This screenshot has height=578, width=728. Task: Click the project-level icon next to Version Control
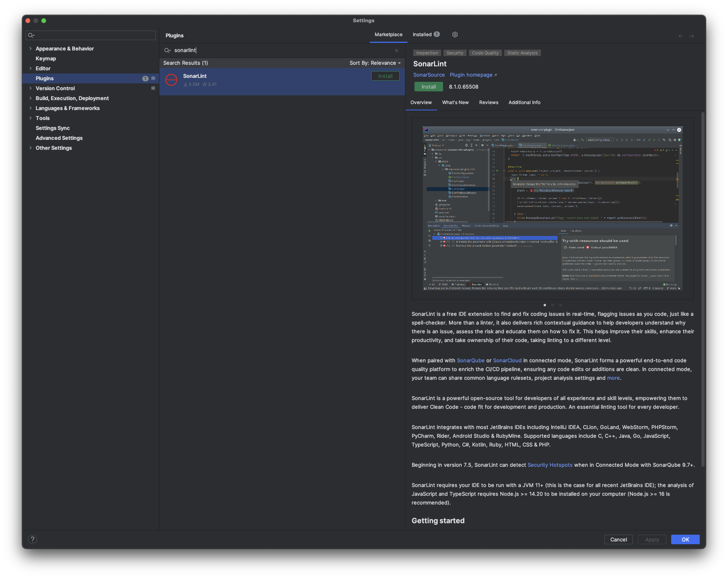[x=153, y=88]
